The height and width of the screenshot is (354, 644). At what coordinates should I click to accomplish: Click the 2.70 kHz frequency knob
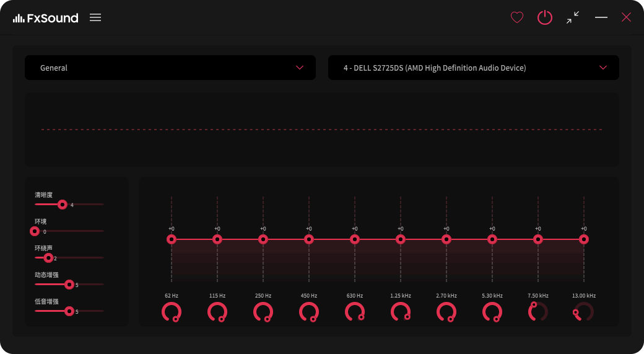[446, 312]
